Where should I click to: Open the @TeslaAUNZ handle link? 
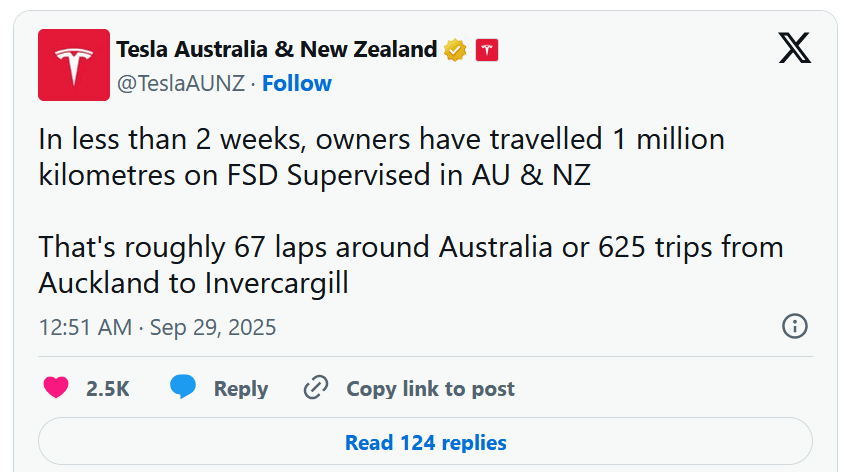(181, 83)
